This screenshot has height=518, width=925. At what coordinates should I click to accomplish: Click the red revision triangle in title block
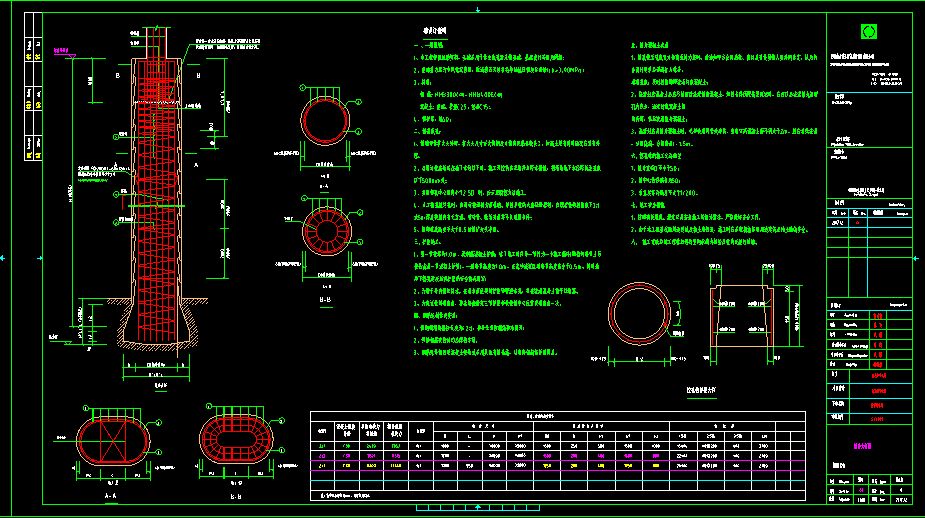point(857,223)
